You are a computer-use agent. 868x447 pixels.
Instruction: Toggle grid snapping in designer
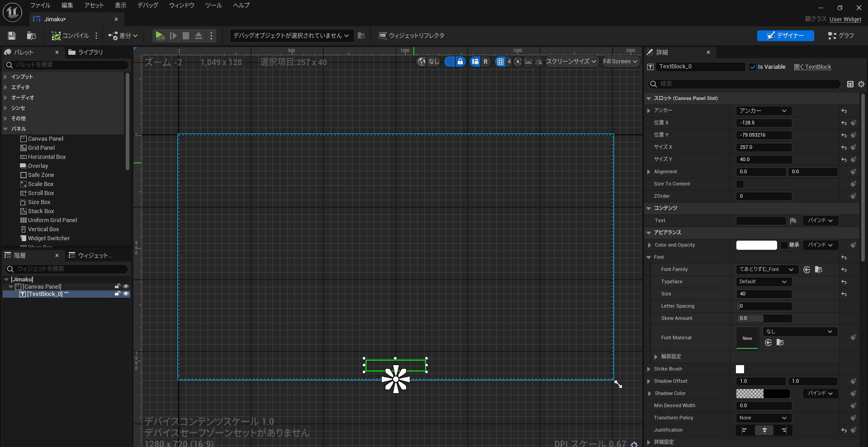[x=500, y=62]
